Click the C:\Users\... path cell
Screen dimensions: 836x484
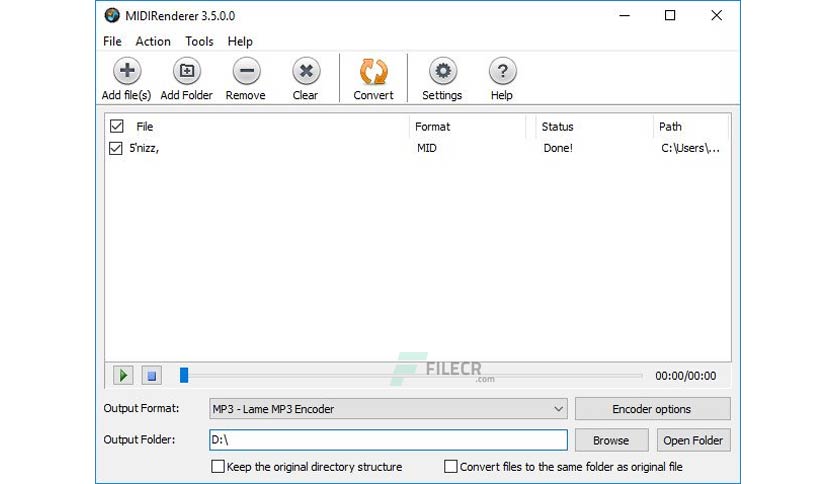(x=690, y=148)
